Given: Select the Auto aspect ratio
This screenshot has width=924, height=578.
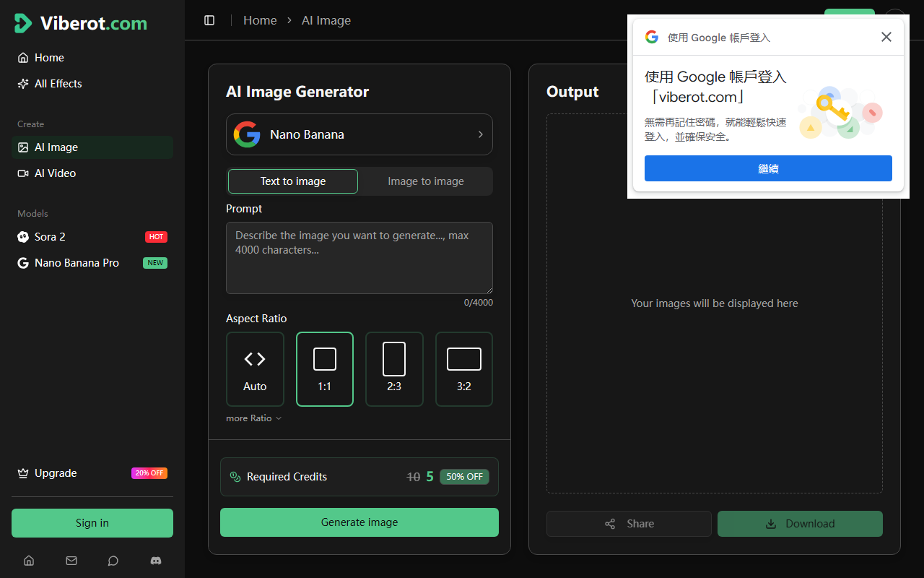Looking at the screenshot, I should coord(255,369).
